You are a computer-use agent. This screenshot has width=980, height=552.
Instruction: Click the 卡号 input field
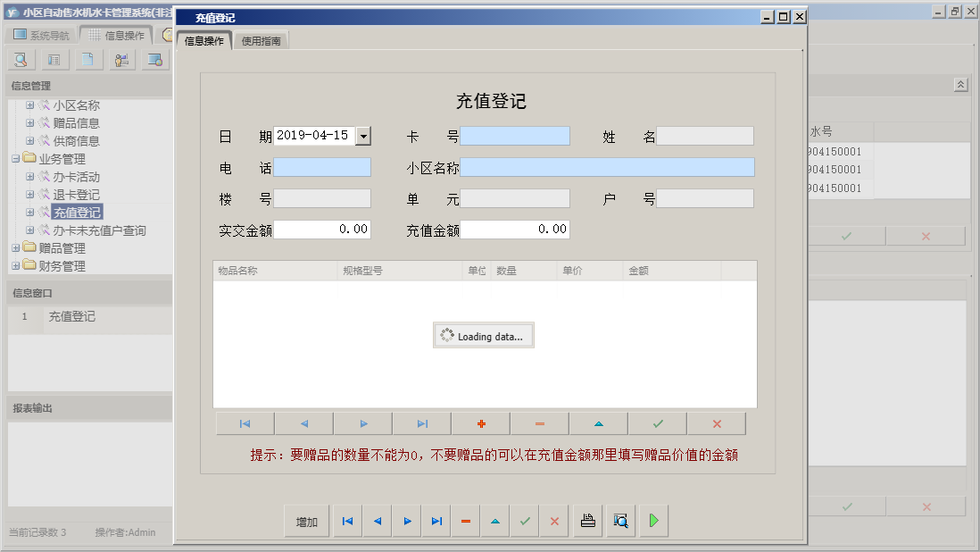click(x=516, y=135)
